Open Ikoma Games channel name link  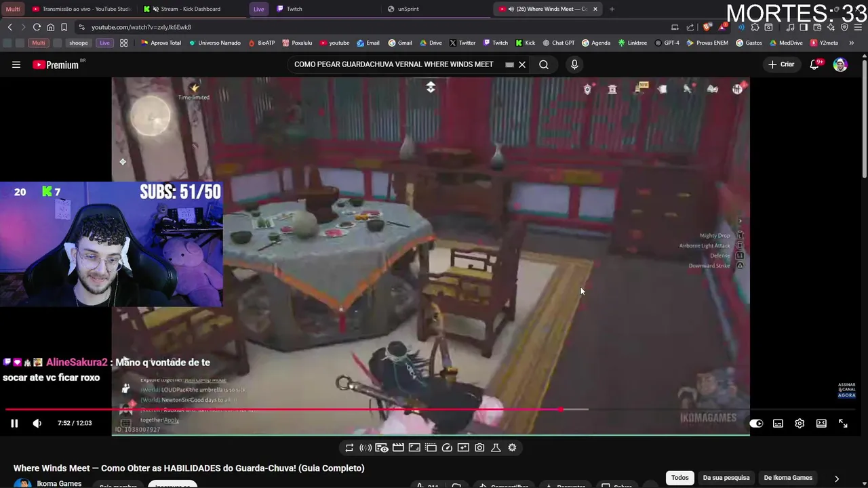(x=59, y=483)
